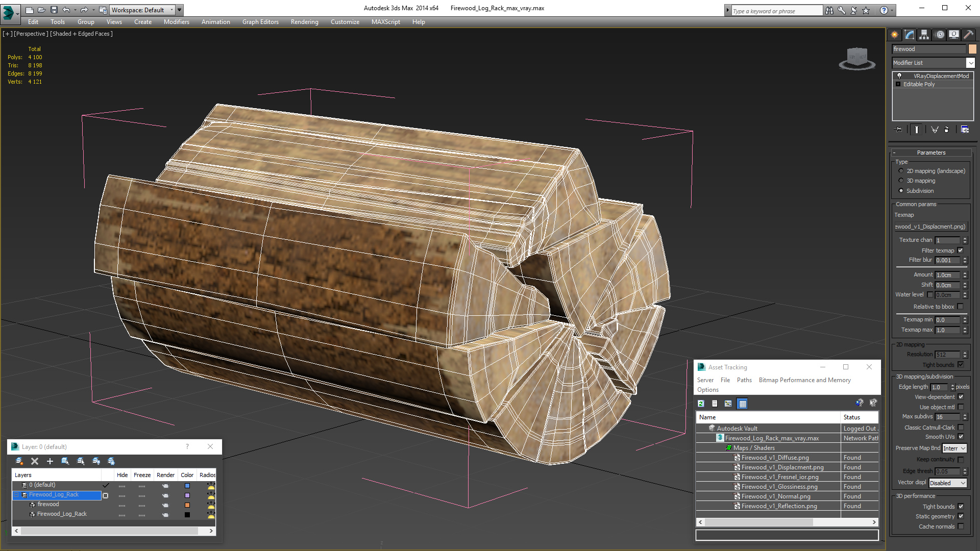
Task: Click firewood object color swatch
Action: tap(972, 49)
